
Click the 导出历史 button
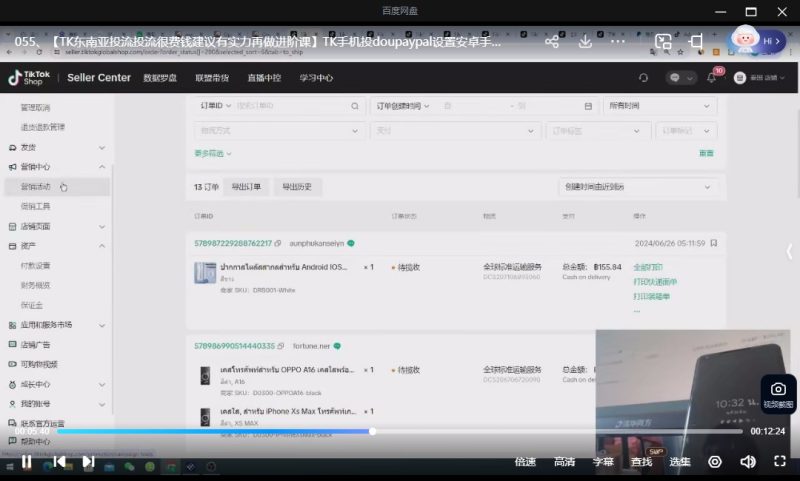tap(296, 187)
